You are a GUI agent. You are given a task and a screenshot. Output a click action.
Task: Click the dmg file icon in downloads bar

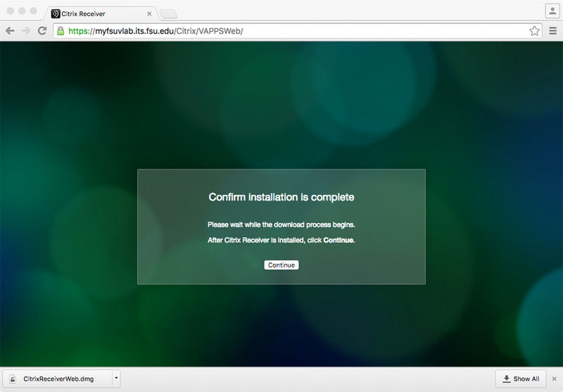(x=13, y=379)
